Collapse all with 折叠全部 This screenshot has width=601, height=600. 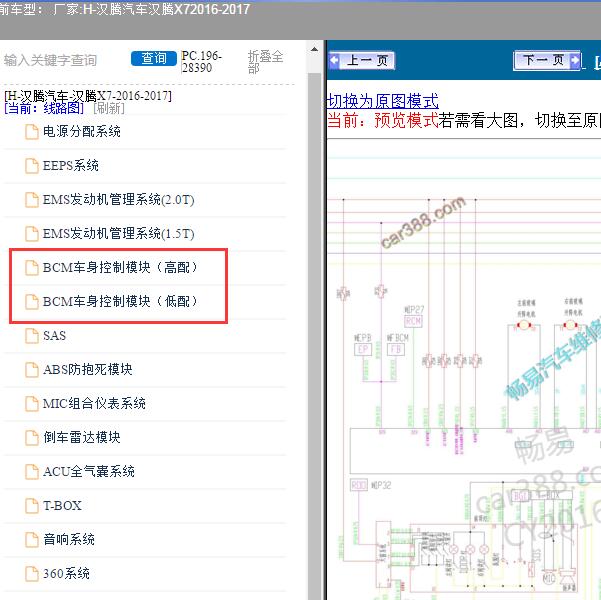265,62
